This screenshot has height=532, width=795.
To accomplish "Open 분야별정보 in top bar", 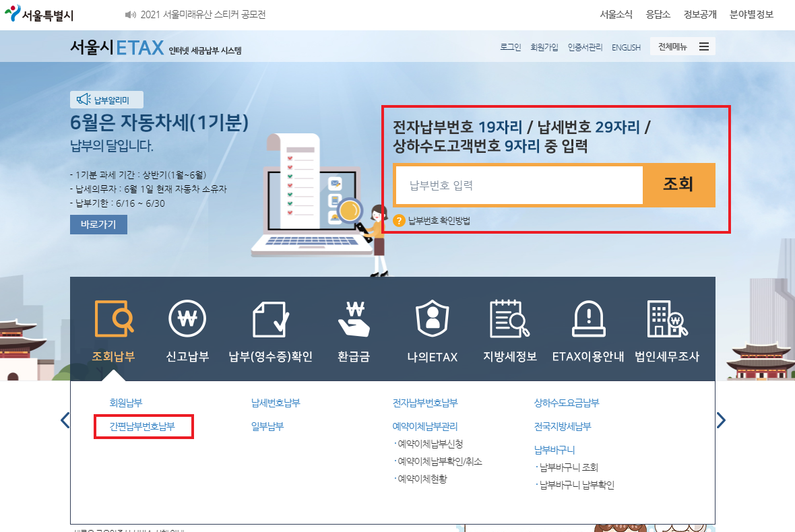I will [x=751, y=15].
